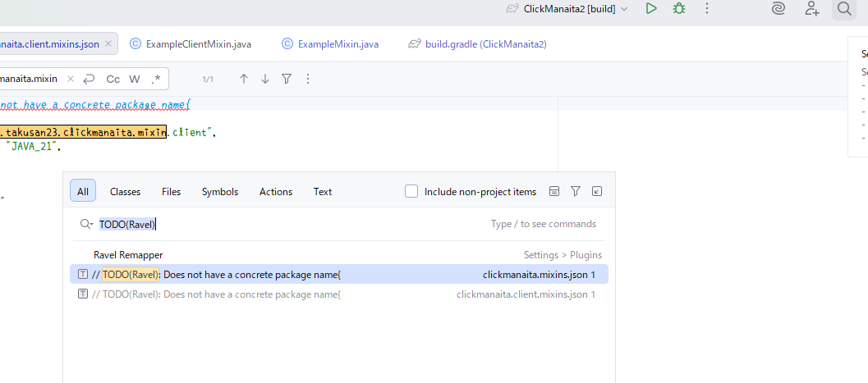Filter search results in the popup
This screenshot has width=868, height=383.
[576, 191]
